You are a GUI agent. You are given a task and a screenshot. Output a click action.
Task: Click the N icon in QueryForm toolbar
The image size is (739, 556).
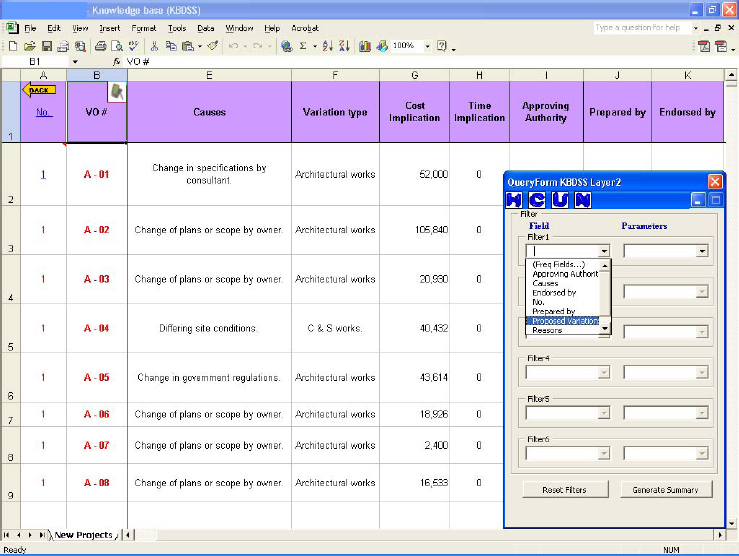coord(583,200)
